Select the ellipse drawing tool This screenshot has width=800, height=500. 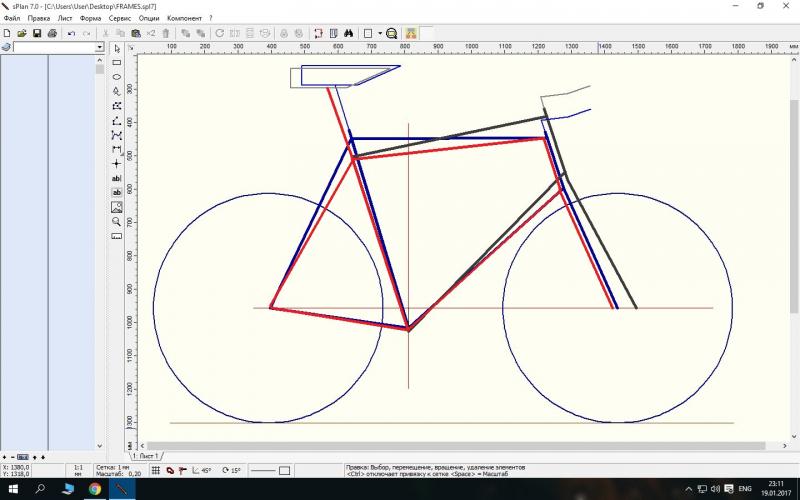tap(117, 77)
